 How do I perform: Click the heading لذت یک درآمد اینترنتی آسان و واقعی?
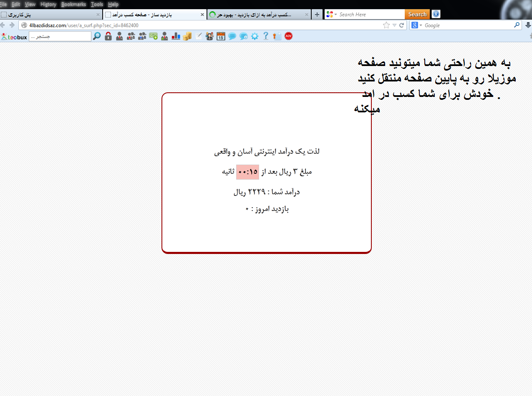pos(267,151)
